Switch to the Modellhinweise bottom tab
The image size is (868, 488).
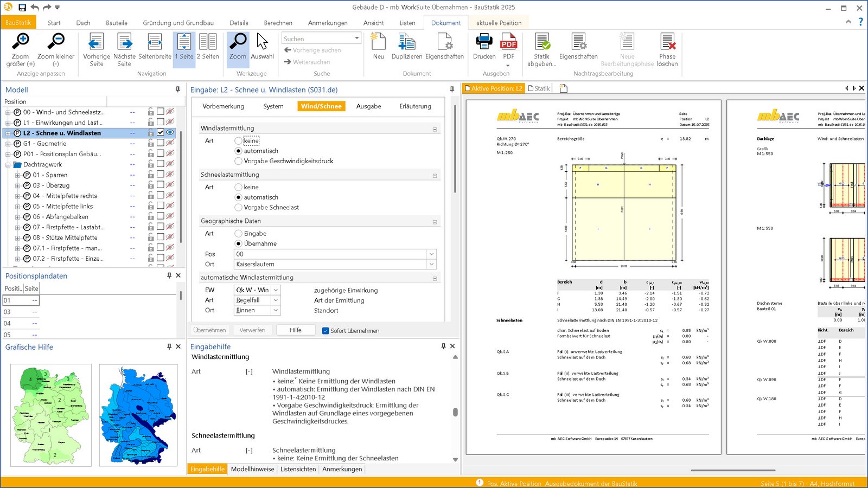pyautogui.click(x=252, y=470)
